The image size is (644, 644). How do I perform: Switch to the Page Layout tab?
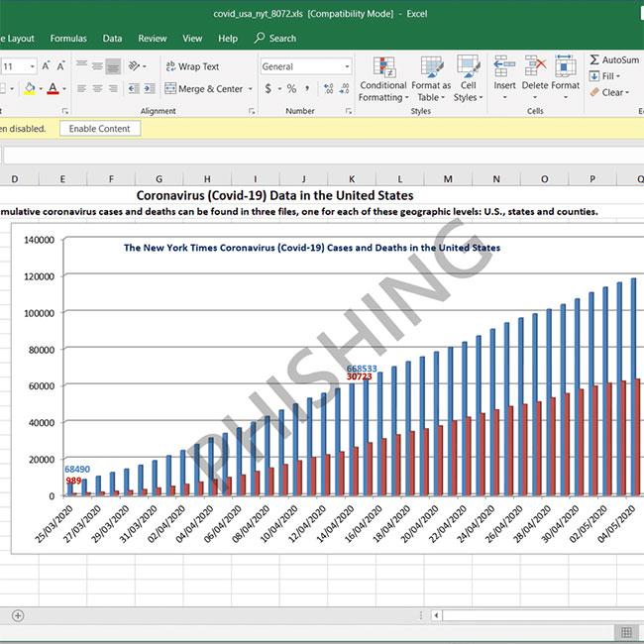coord(17,39)
